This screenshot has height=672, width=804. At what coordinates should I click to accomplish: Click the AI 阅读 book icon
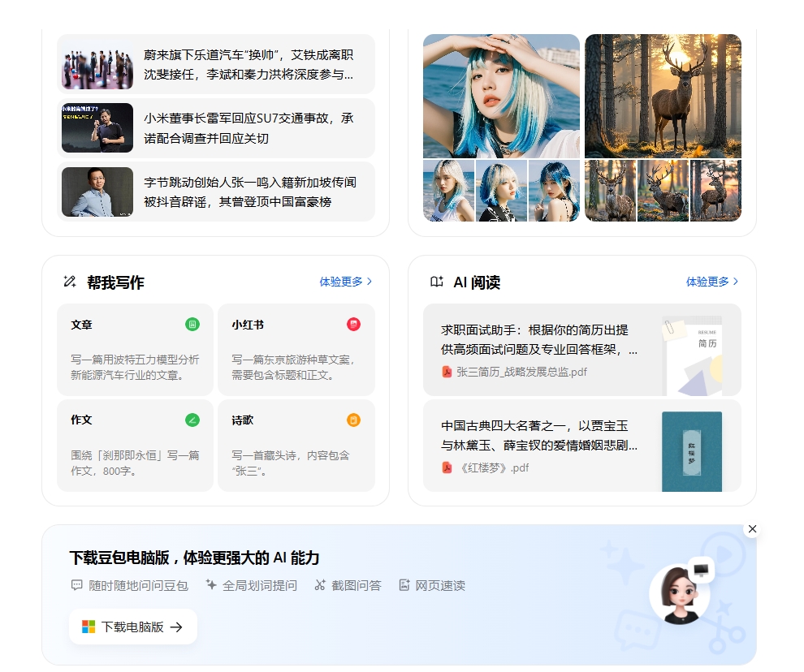pos(437,282)
